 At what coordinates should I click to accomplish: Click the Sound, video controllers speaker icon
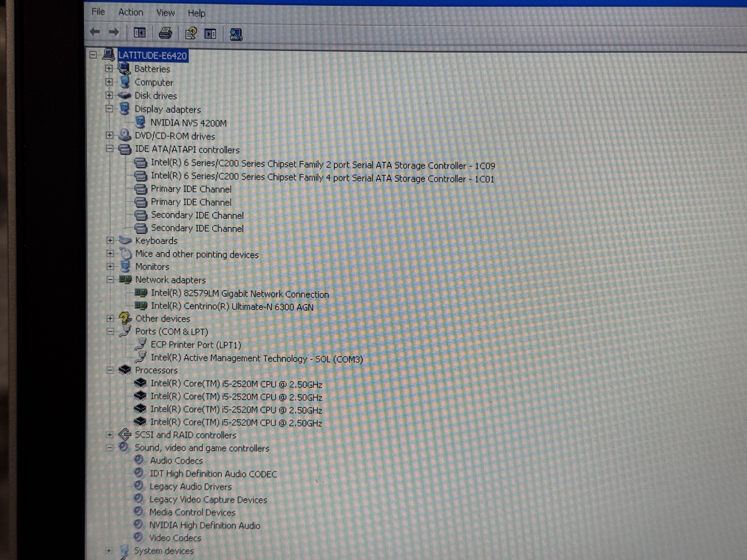(x=123, y=447)
